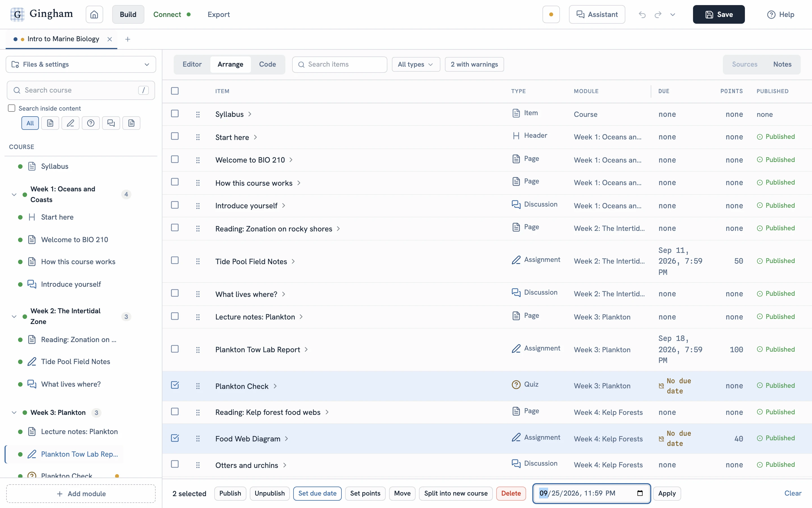Open the Files & settings dropdown

[x=81, y=64]
